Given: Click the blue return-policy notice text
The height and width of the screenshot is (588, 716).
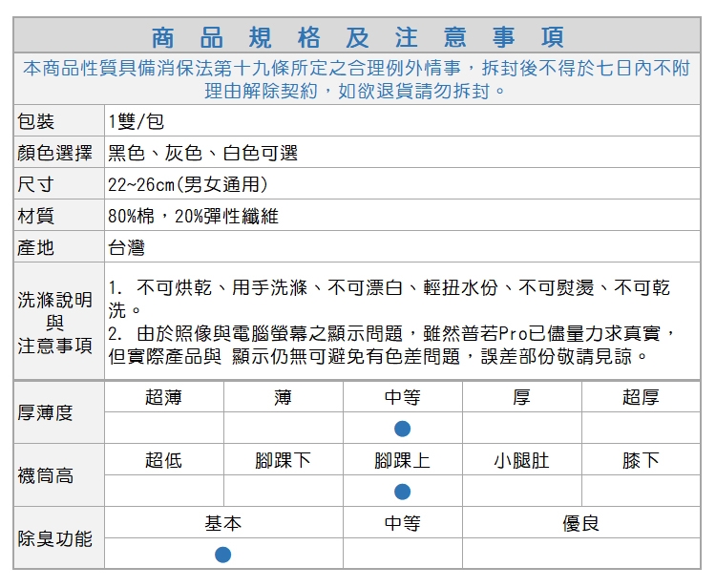Looking at the screenshot, I should [x=358, y=80].
